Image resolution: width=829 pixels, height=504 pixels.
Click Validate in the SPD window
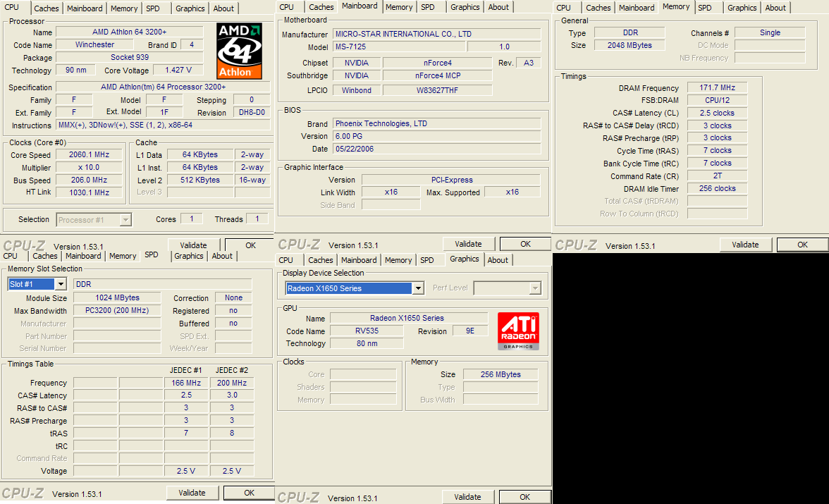(192, 492)
